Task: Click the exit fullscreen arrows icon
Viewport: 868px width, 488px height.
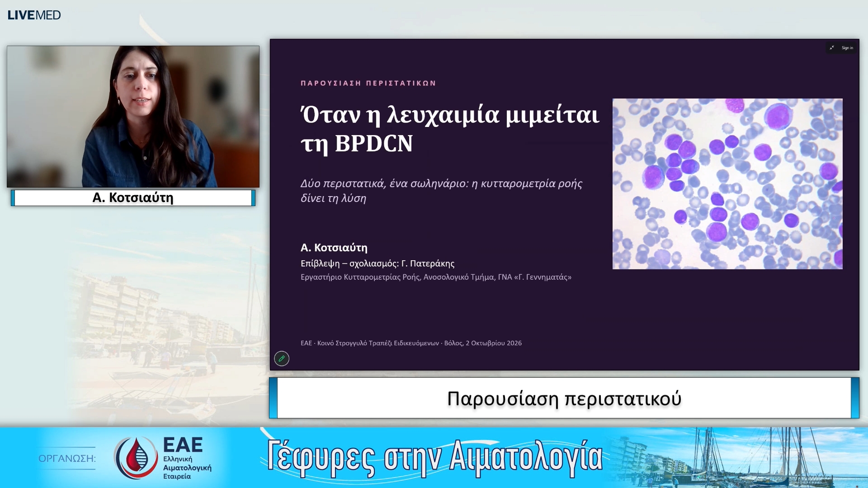Action: 832,47
